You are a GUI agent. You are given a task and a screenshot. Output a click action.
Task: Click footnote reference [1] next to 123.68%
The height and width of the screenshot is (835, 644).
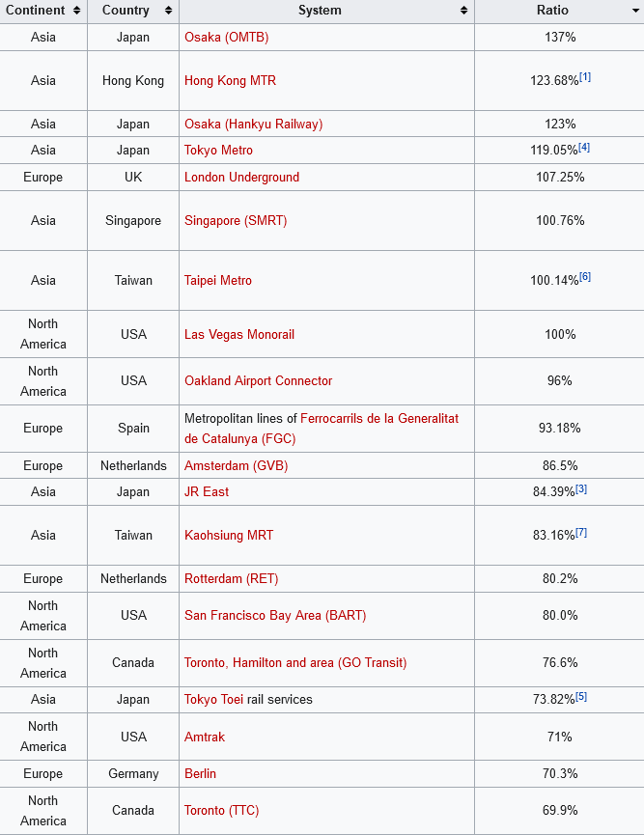click(x=585, y=77)
